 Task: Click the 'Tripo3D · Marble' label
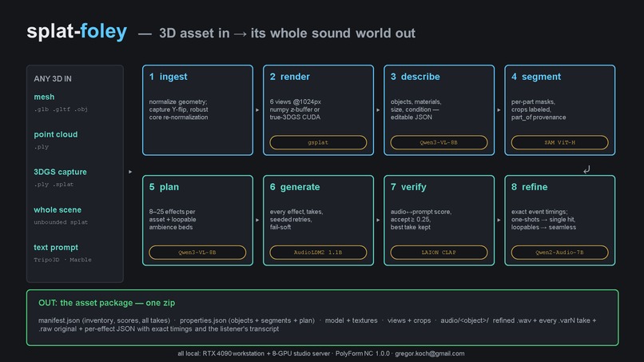[62, 260]
